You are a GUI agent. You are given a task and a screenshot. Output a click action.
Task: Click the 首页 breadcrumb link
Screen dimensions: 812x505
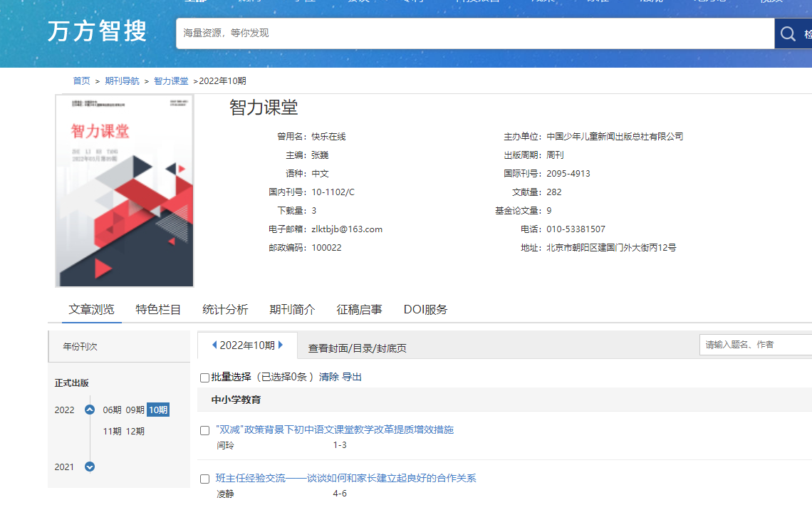[81, 81]
